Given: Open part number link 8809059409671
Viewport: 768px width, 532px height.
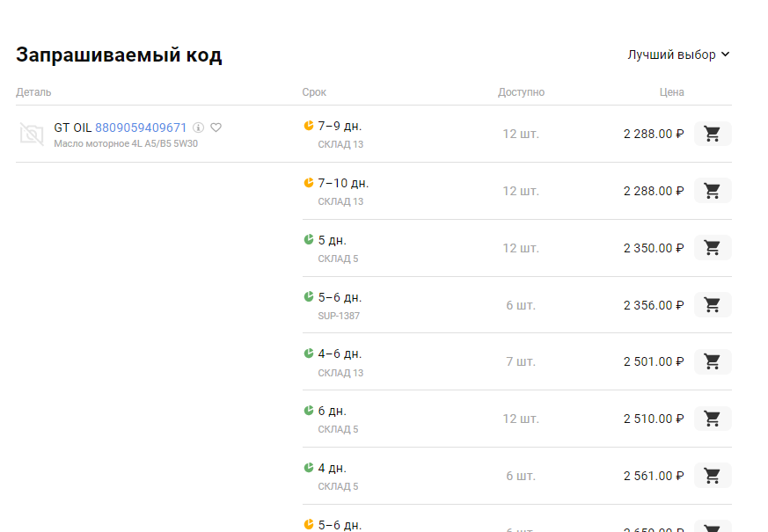Looking at the screenshot, I should [141, 128].
